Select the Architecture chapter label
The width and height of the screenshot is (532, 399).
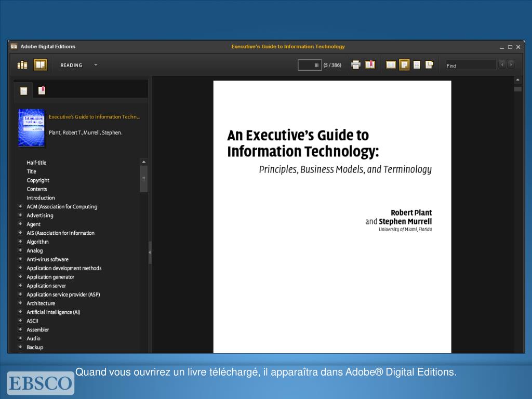pyautogui.click(x=41, y=303)
